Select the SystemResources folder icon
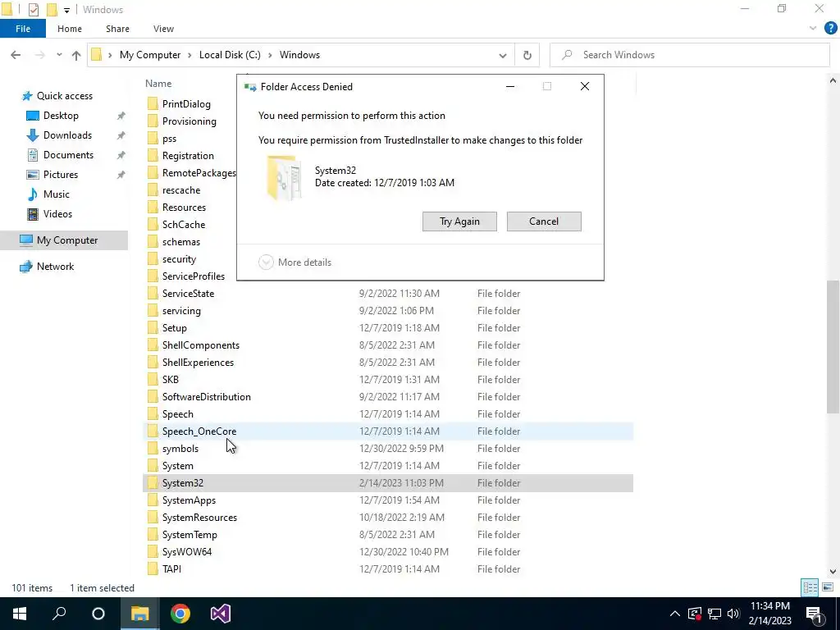This screenshot has height=630, width=840. point(153,518)
